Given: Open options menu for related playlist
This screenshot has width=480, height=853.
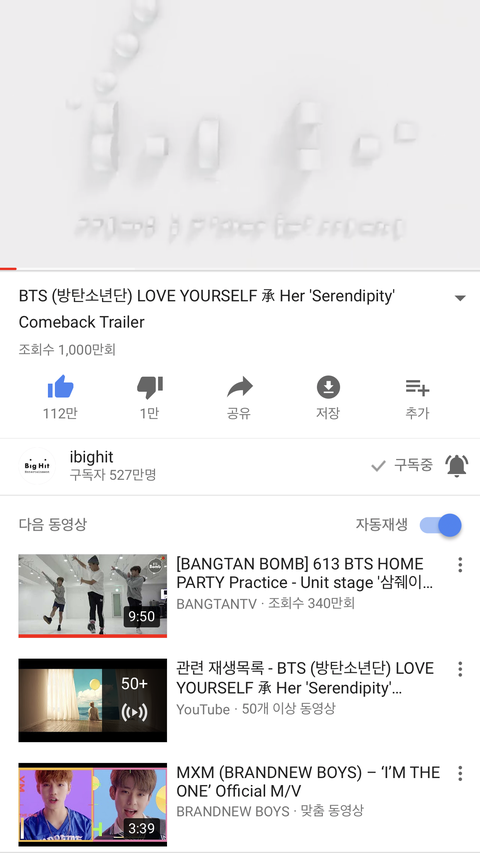Looking at the screenshot, I should pyautogui.click(x=460, y=669).
